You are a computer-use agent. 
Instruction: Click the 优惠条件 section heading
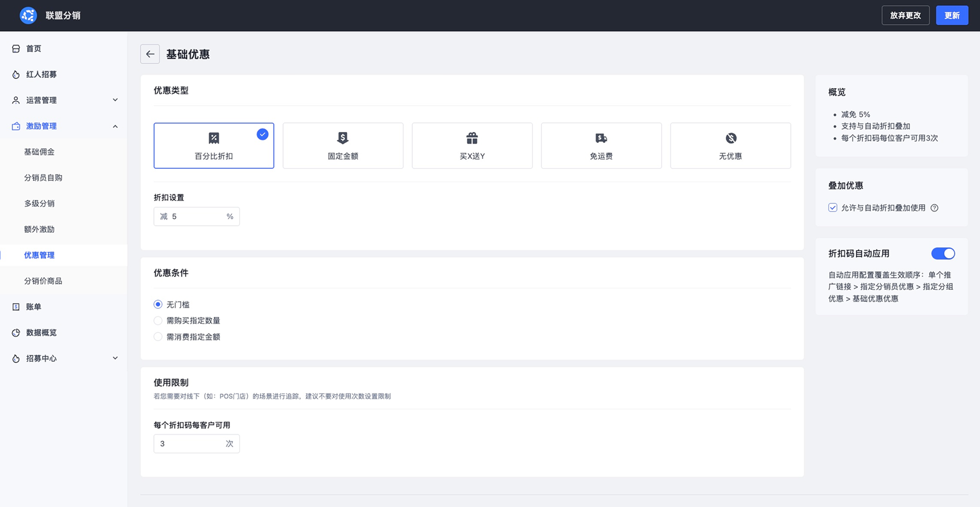(x=171, y=273)
